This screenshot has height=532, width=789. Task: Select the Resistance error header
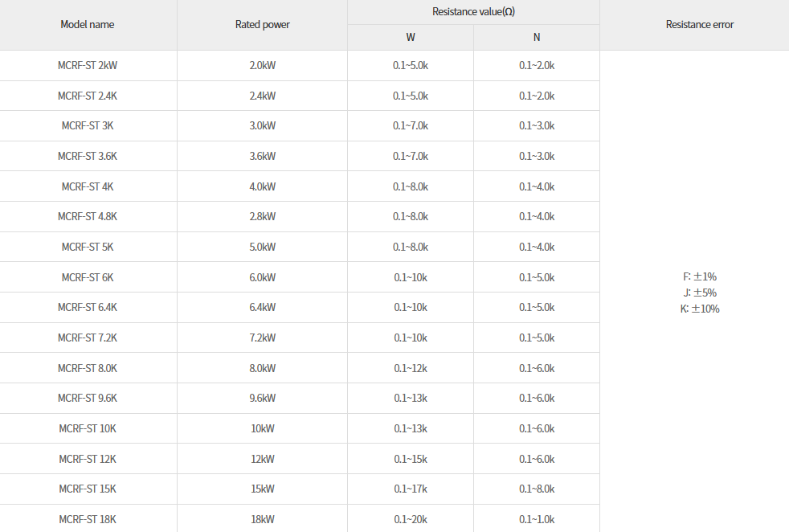click(x=700, y=25)
